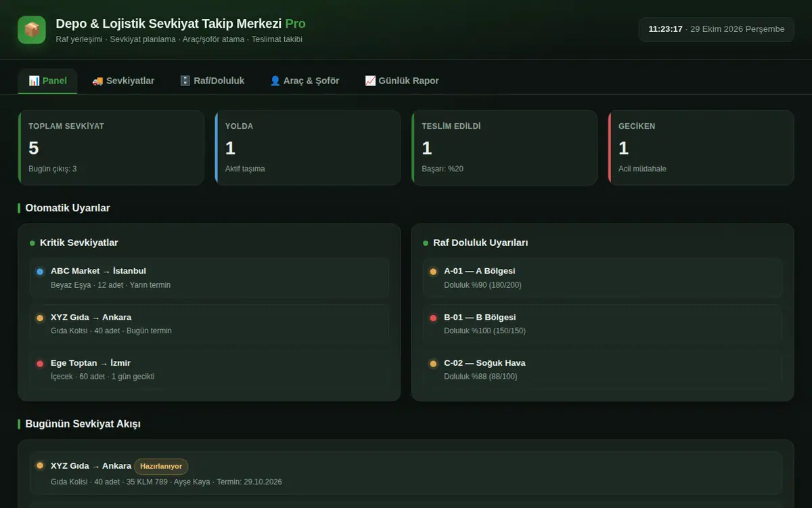Screen dimensions: 812x508
Task: Click the shipment detail line with Ayşe Kaya
Action: click(166, 482)
